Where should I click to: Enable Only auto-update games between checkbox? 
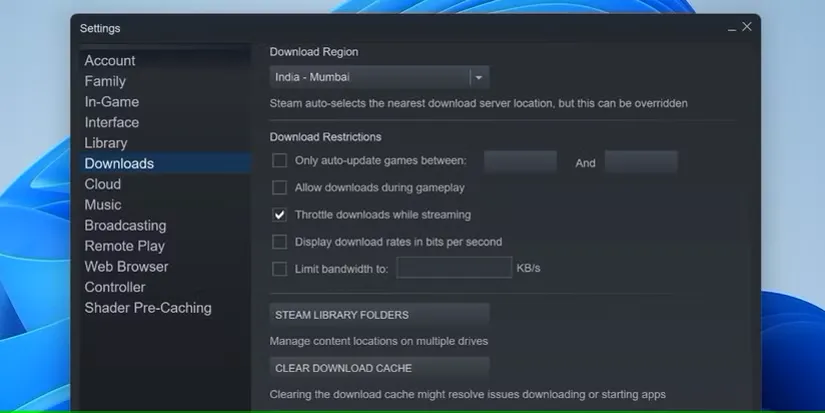(279, 160)
